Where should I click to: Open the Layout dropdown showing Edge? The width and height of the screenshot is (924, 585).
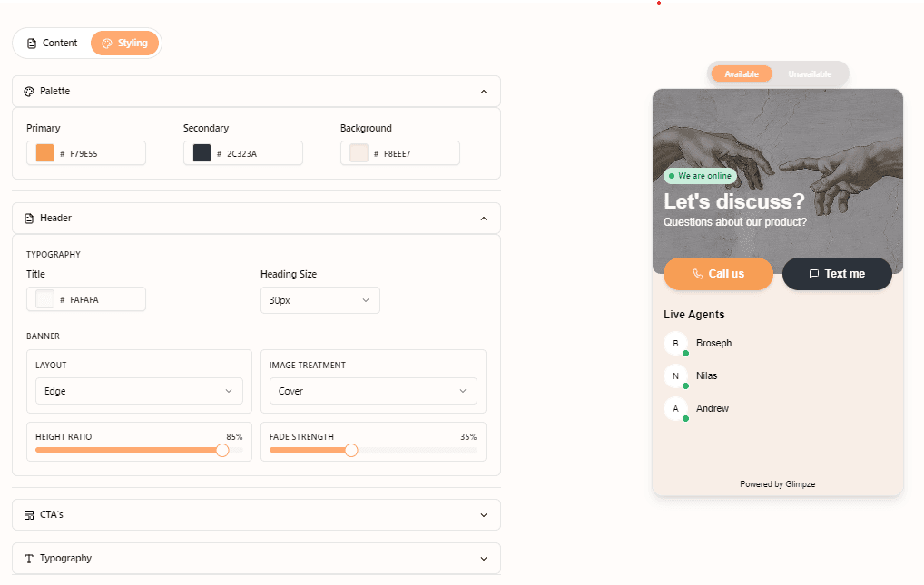coord(138,391)
